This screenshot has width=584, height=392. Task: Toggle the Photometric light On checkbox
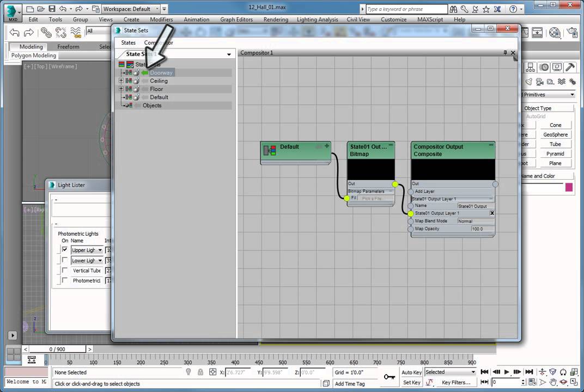[65, 280]
